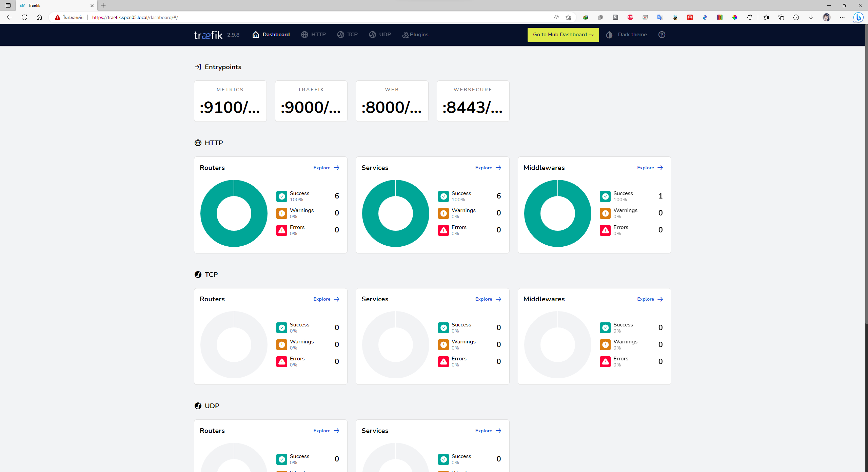Open browser extensions puzzle icon
Image resolution: width=868 pixels, height=472 pixels.
tap(750, 17)
